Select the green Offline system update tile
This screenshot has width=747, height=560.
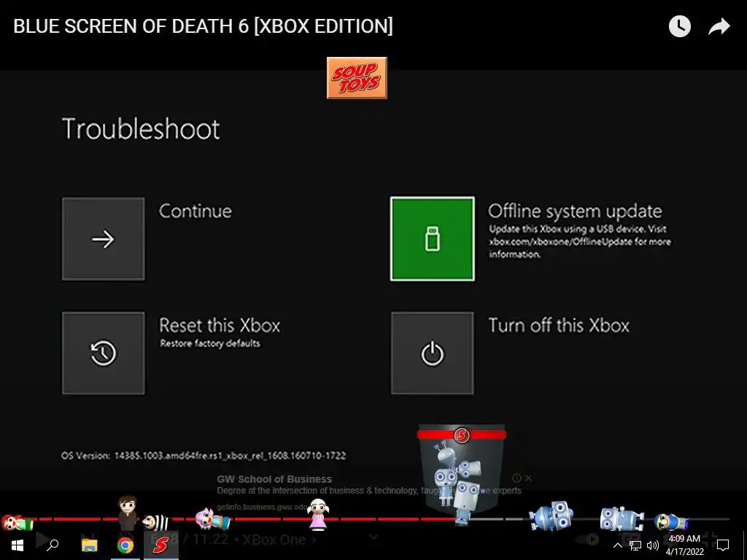point(433,239)
